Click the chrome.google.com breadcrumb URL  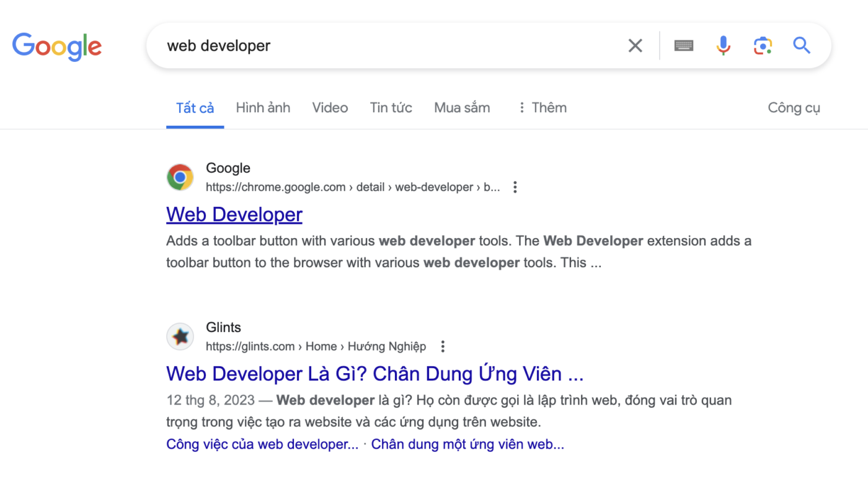[x=353, y=187]
